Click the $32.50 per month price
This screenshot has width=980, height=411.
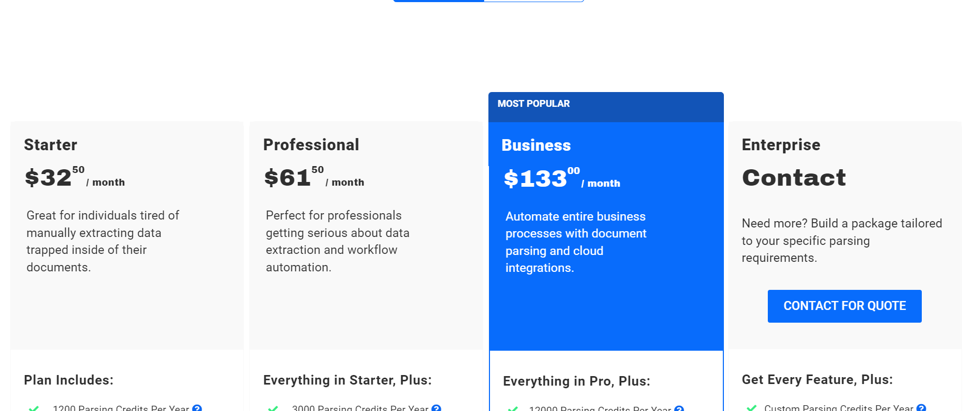tap(75, 178)
